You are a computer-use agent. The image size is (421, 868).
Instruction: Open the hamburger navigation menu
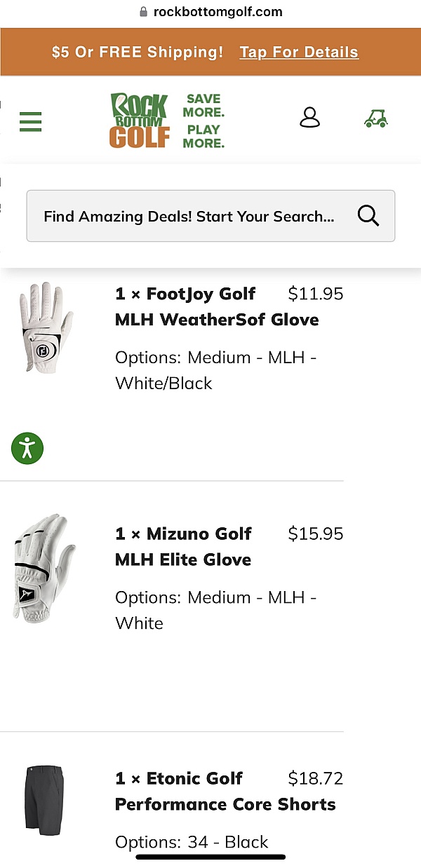click(31, 121)
